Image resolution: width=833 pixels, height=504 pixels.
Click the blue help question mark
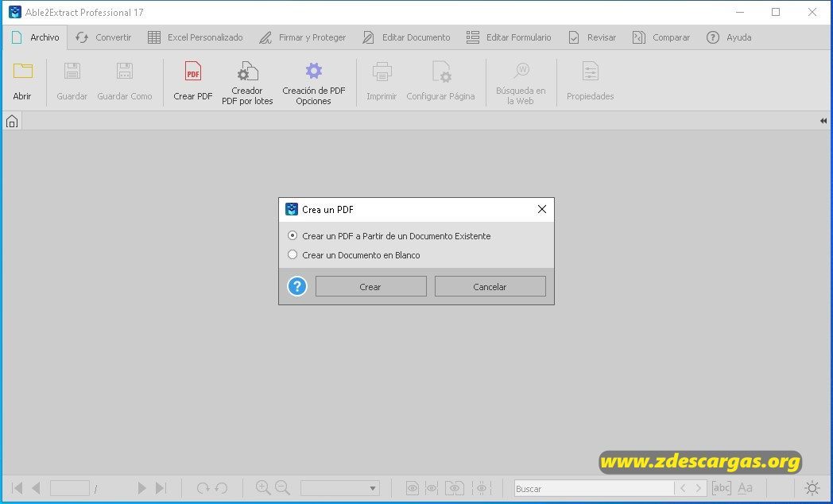pos(297,287)
